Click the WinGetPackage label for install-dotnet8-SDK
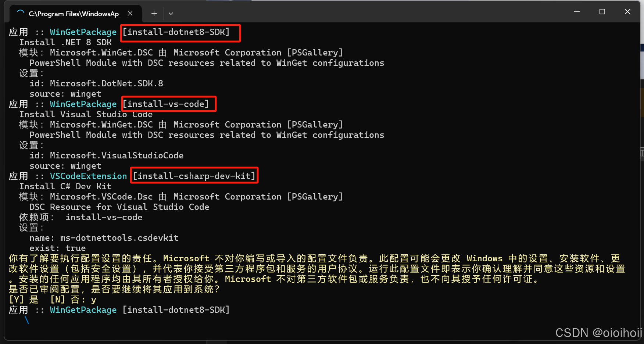The height and width of the screenshot is (344, 644). (83, 32)
